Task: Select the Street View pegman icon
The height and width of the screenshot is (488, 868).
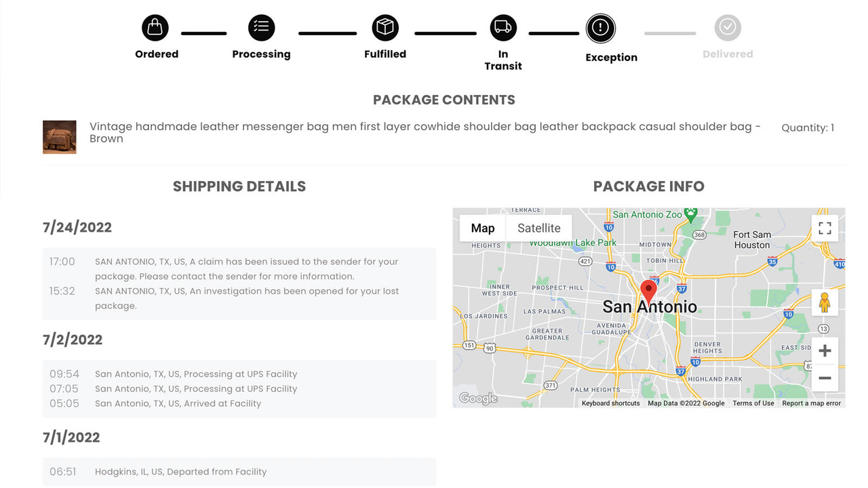Action: [x=825, y=302]
